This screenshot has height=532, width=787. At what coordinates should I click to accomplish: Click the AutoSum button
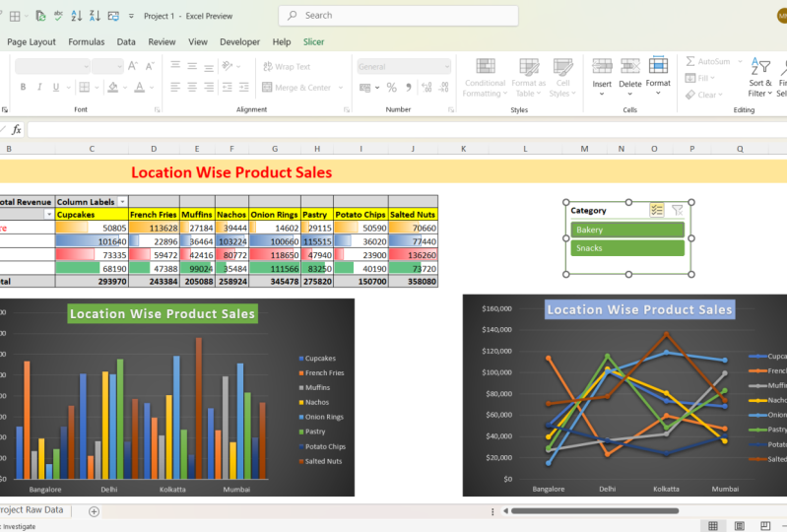pos(709,61)
